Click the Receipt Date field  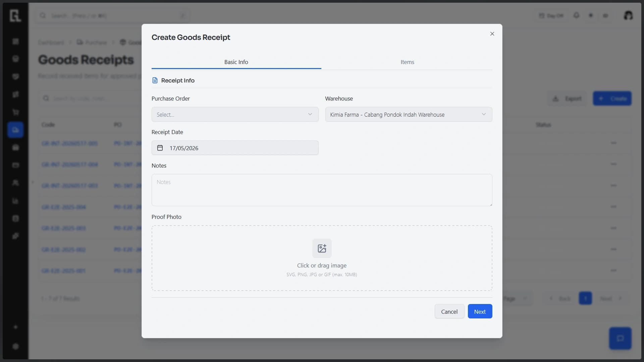pyautogui.click(x=235, y=148)
